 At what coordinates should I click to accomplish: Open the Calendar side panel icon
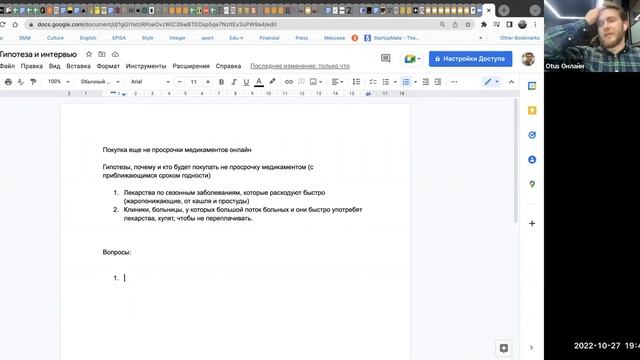pos(532,86)
